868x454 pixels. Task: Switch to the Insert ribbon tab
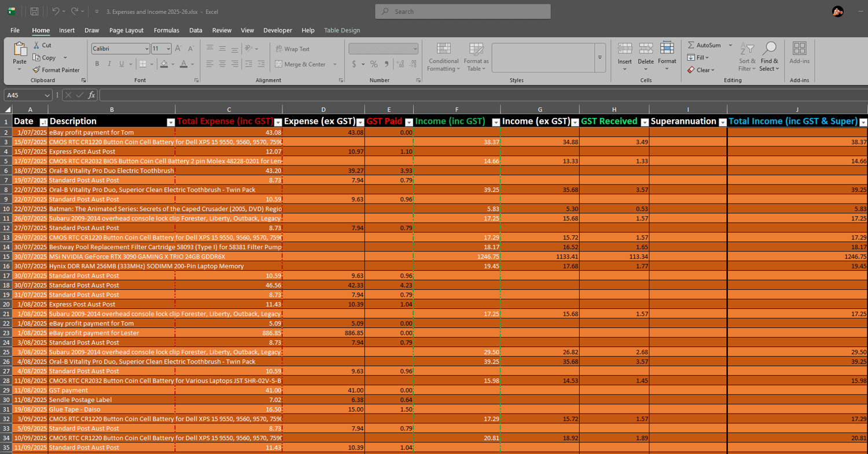(67, 30)
